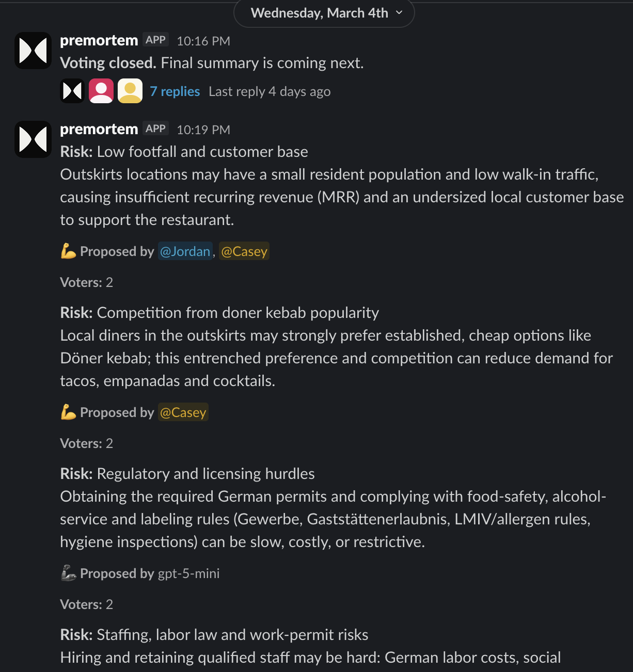Click the premortem bot name on the first message
Viewport: 633px width, 672px height.
[x=99, y=40]
